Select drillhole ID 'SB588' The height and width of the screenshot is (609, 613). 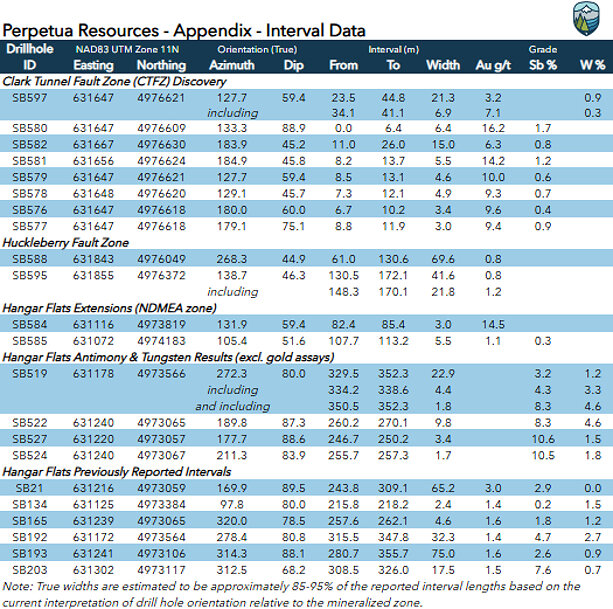[30, 259]
